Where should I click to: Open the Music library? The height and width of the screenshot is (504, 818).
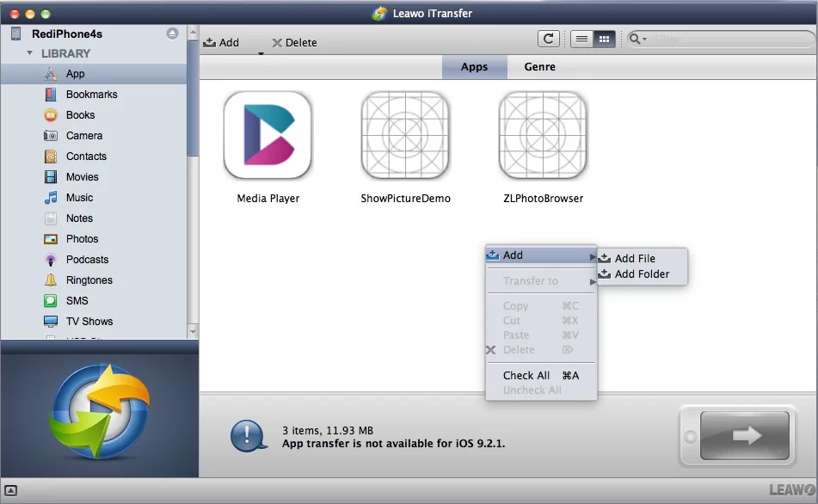click(x=78, y=197)
